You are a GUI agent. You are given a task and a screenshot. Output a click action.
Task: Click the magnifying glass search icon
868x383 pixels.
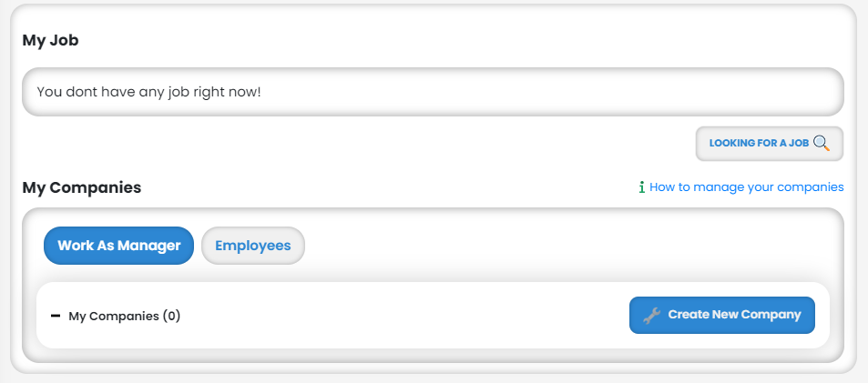[822, 143]
